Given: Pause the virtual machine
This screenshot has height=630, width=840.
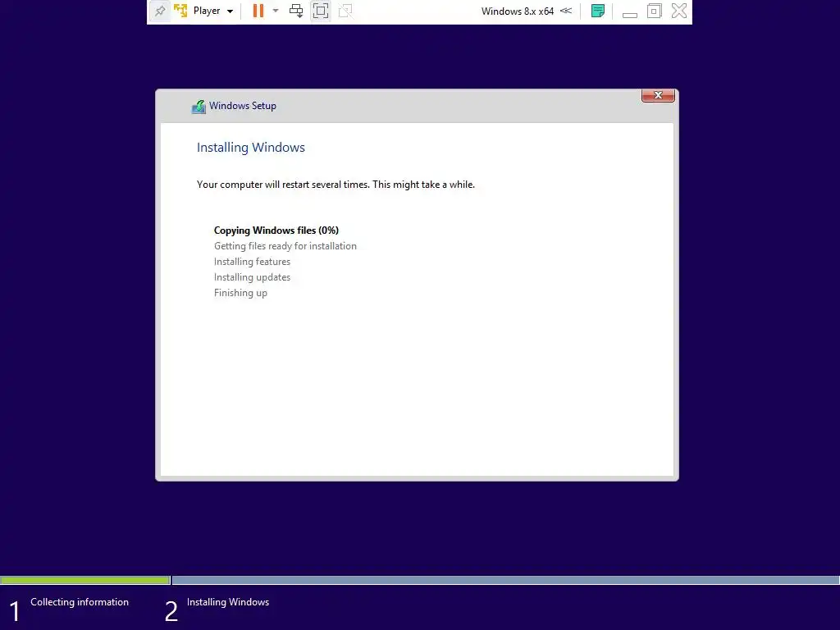Looking at the screenshot, I should [x=258, y=11].
